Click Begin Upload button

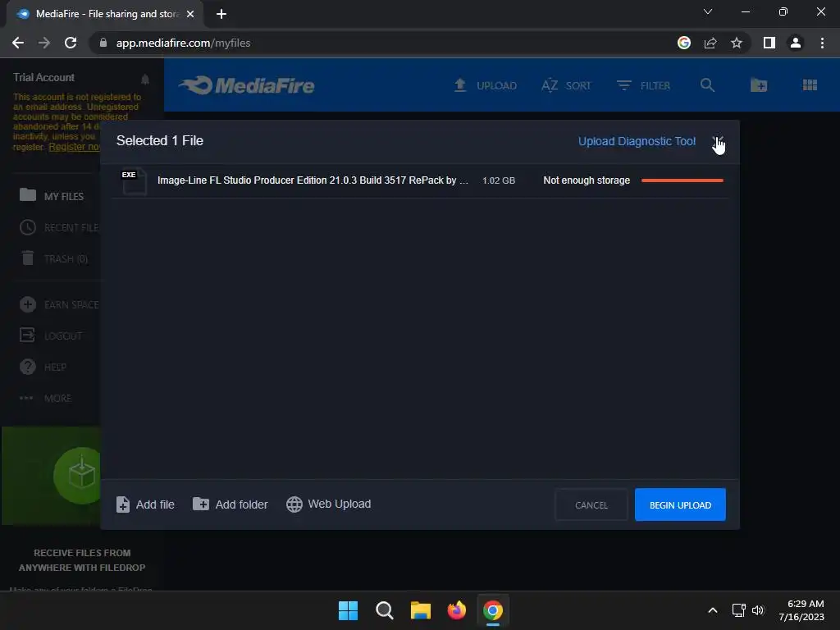[680, 504]
